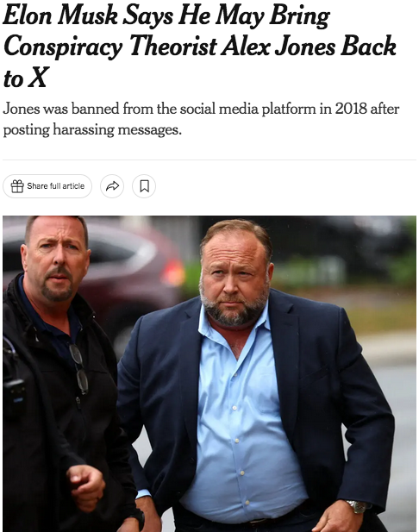Click the name "Alex Jones" in headline

(x=278, y=47)
